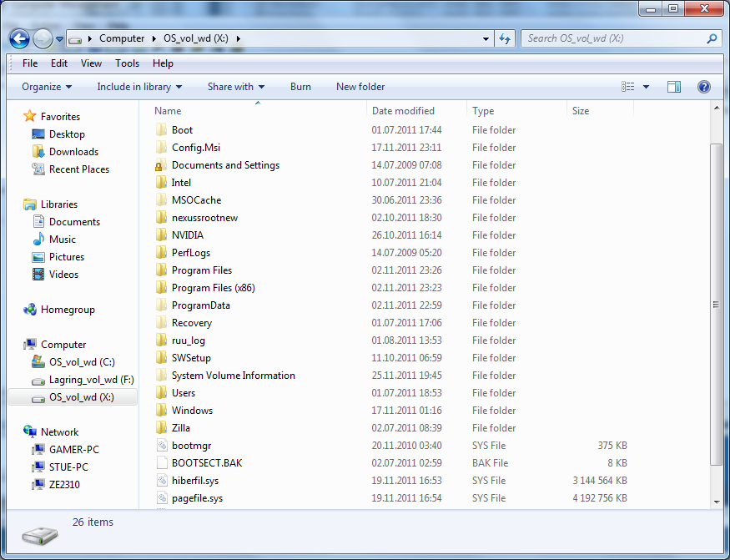Open the Share with dropdown

[236, 87]
